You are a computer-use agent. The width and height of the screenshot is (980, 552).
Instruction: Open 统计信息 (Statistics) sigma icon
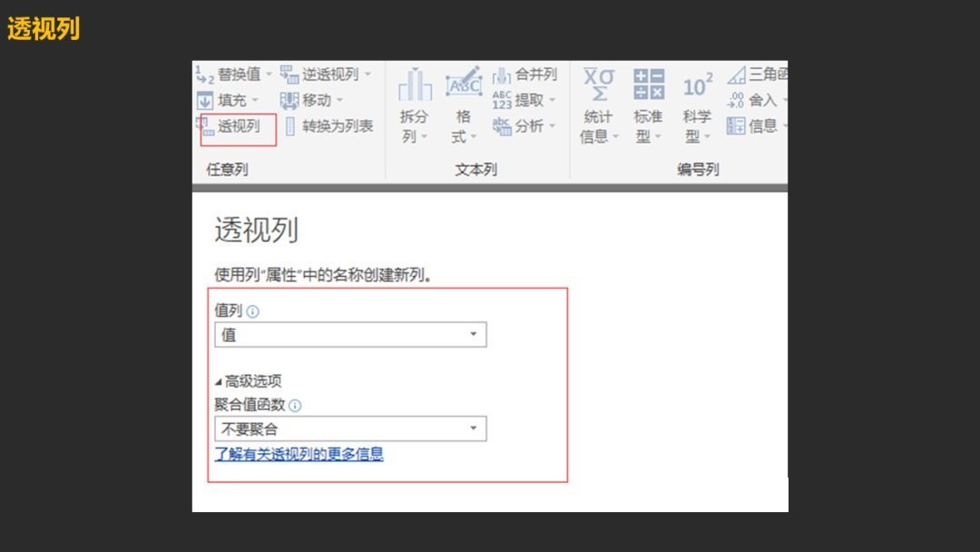[x=598, y=85]
